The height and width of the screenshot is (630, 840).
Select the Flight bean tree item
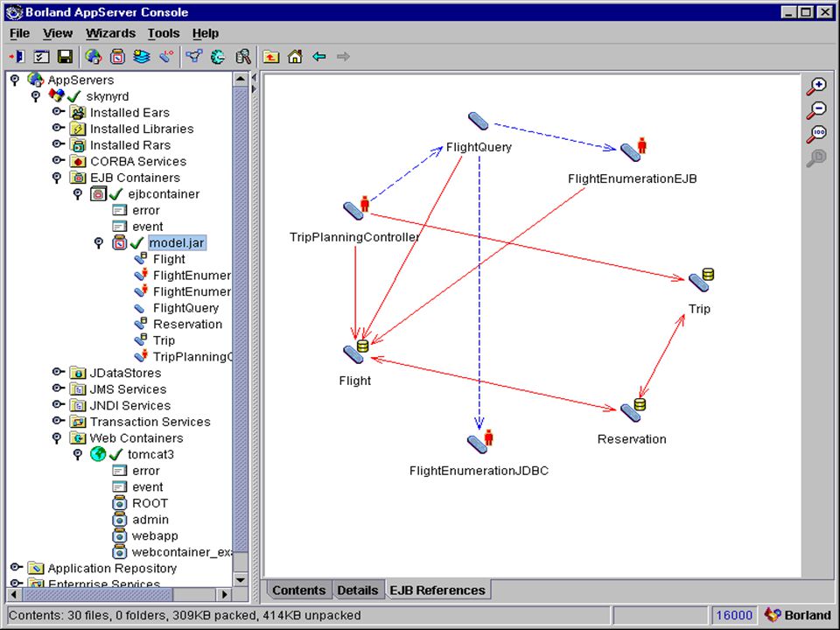coord(169,259)
